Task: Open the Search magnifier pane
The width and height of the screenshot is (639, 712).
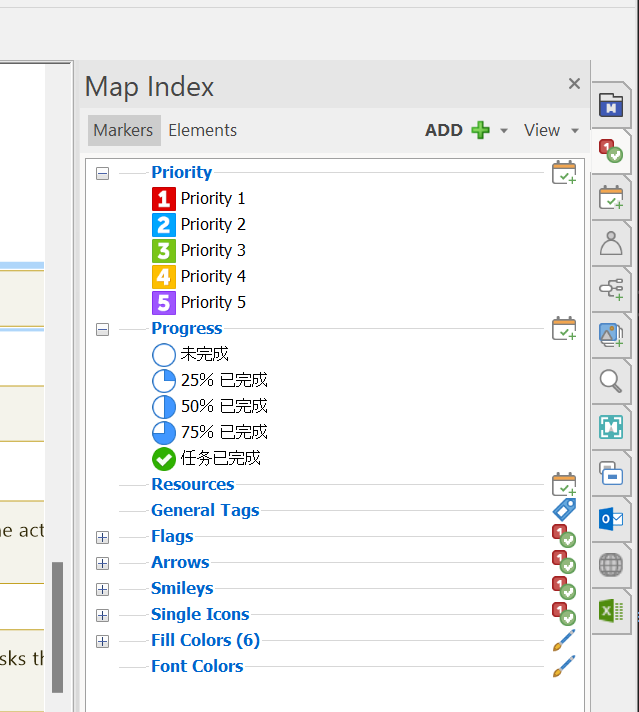Action: 611,381
